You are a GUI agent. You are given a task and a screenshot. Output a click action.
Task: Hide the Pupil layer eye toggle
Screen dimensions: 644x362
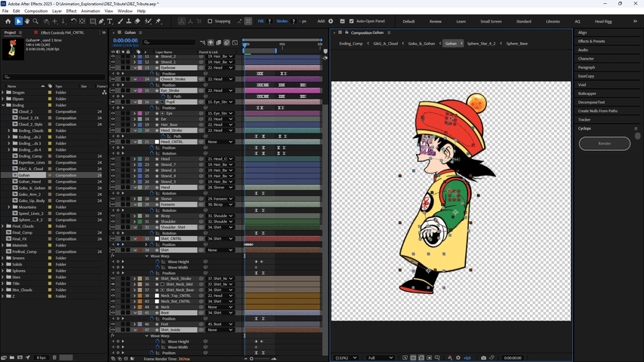113,102
